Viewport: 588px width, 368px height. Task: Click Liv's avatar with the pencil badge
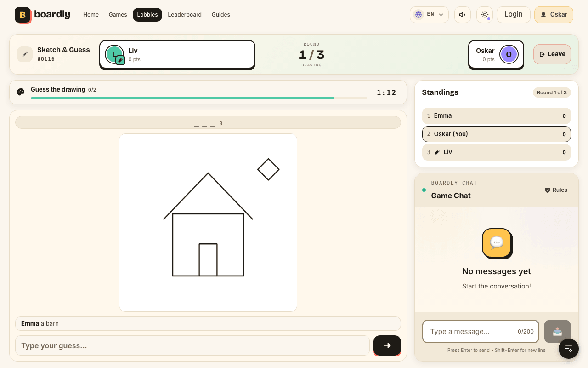[x=114, y=54]
